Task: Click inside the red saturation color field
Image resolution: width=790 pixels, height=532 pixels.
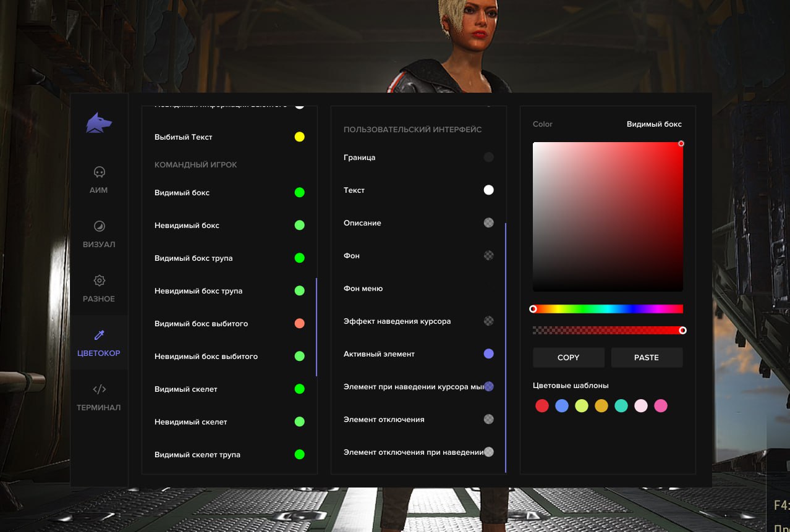Action: pos(608,216)
